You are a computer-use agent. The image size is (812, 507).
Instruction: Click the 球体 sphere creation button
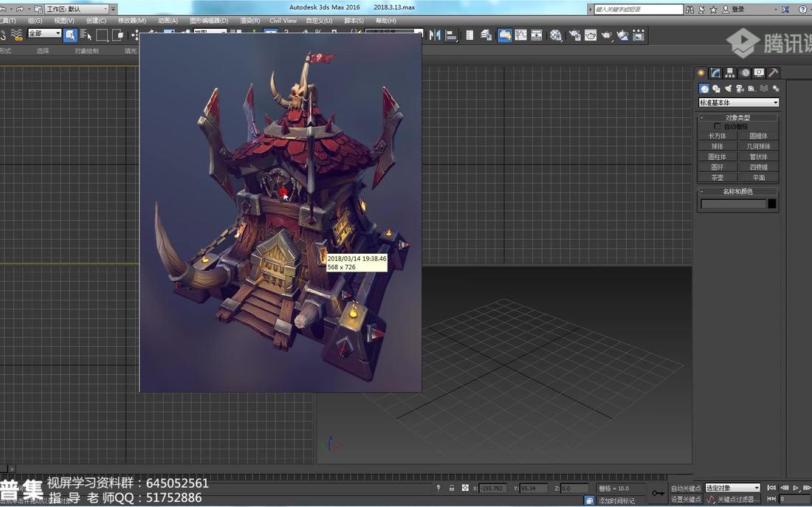coord(717,146)
